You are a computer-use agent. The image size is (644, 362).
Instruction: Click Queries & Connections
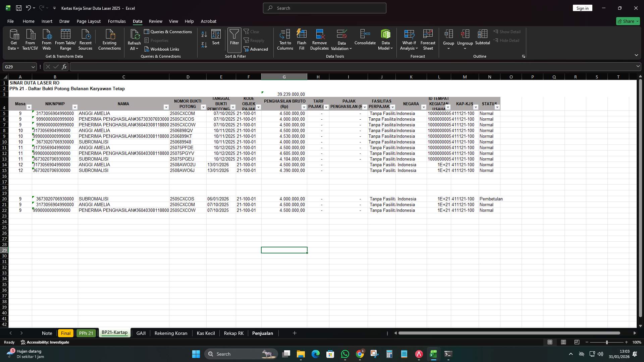point(168,32)
